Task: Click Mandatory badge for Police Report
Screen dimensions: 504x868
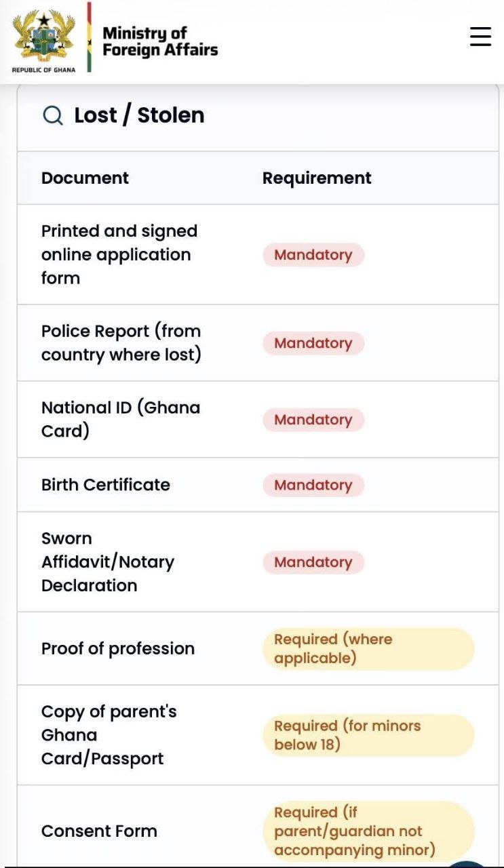Action: (313, 343)
